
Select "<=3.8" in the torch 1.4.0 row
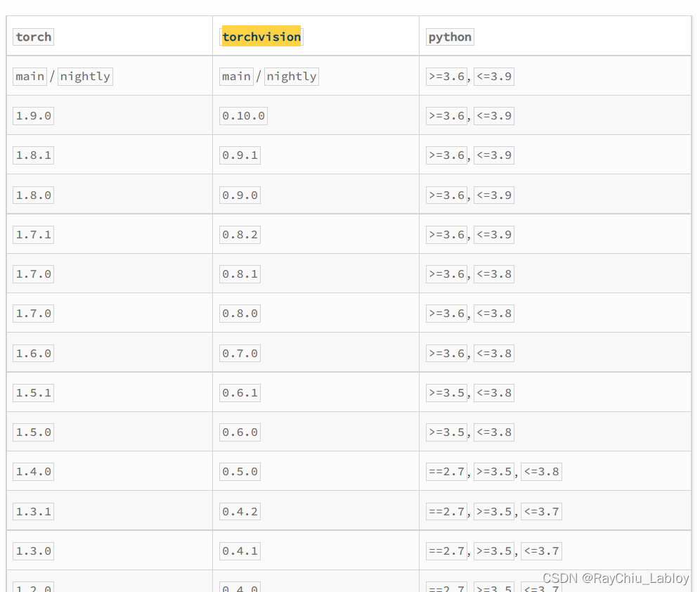click(x=541, y=472)
